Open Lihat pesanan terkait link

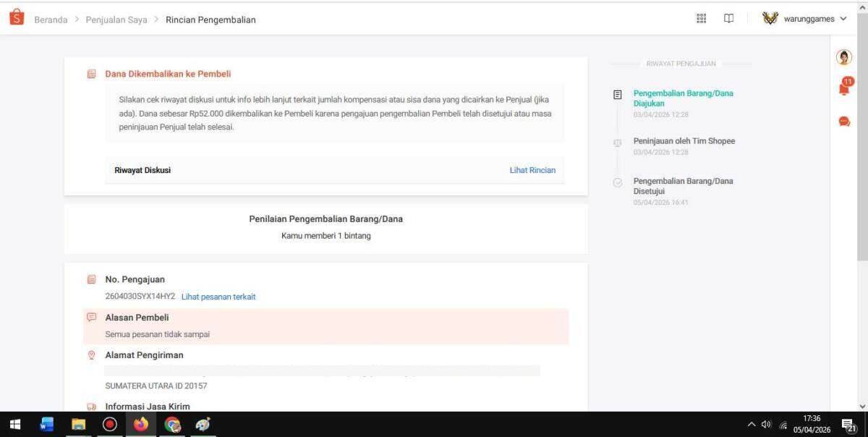point(218,297)
